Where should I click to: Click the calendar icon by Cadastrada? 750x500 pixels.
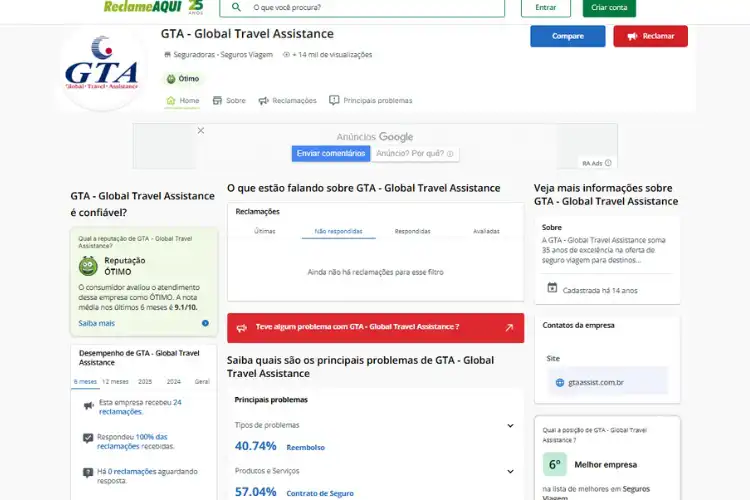click(552, 288)
